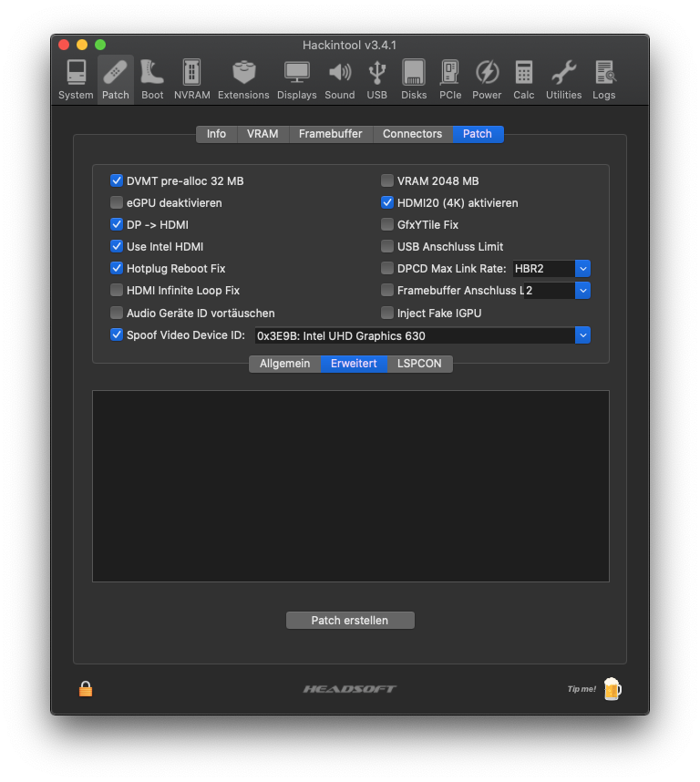Switch to the LSPCON tab
This screenshot has width=700, height=782.
(x=419, y=364)
